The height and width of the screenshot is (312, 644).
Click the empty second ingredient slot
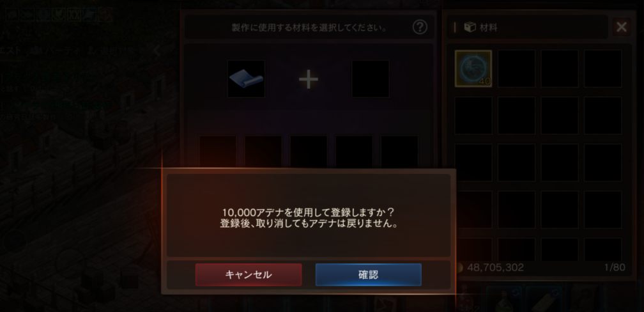tap(371, 79)
